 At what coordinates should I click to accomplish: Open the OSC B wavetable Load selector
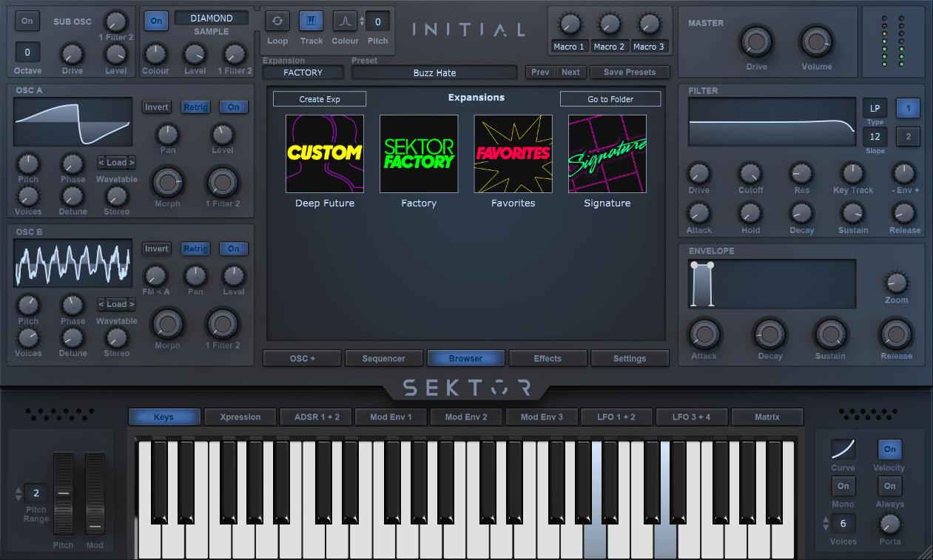pyautogui.click(x=117, y=304)
